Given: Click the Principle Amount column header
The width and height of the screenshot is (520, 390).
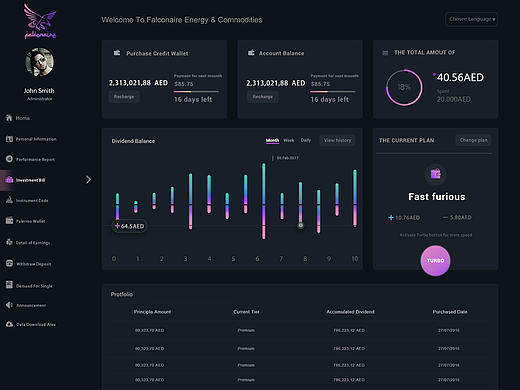Looking at the screenshot, I should click(152, 312).
